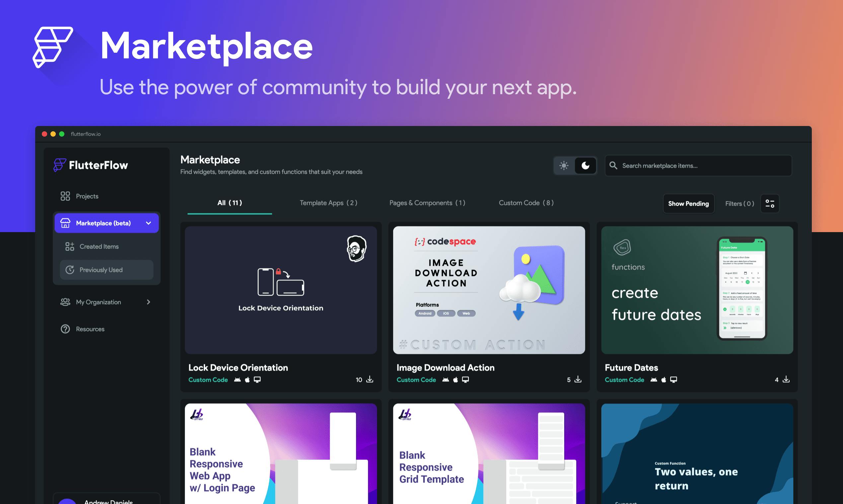Switch to light mode with the sun toggle
The image size is (843, 504).
(x=564, y=165)
